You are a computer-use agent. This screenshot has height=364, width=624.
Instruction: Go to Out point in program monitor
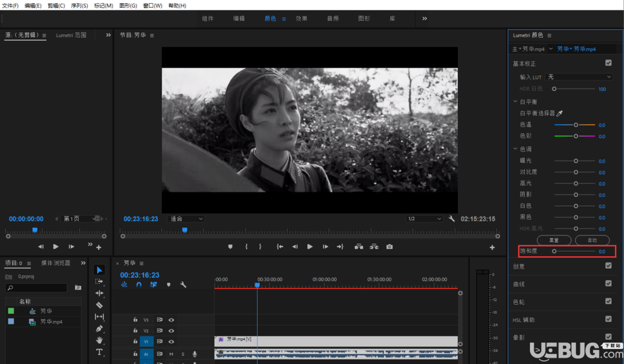pyautogui.click(x=340, y=247)
